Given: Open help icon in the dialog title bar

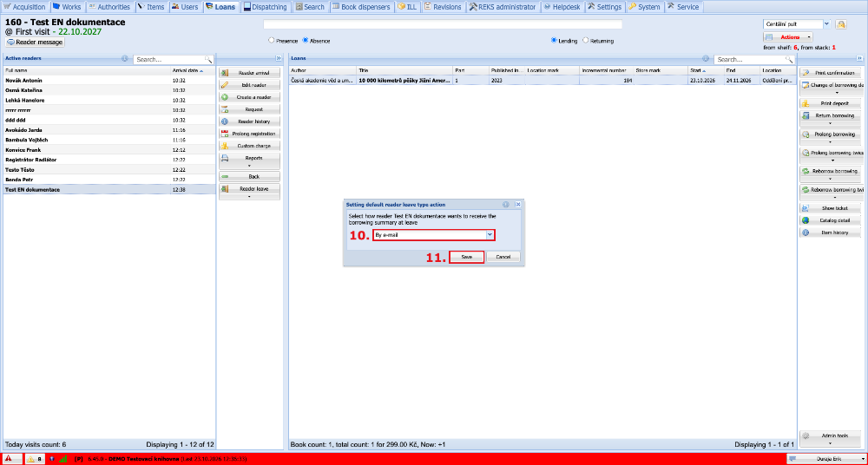Looking at the screenshot, I should 506,204.
